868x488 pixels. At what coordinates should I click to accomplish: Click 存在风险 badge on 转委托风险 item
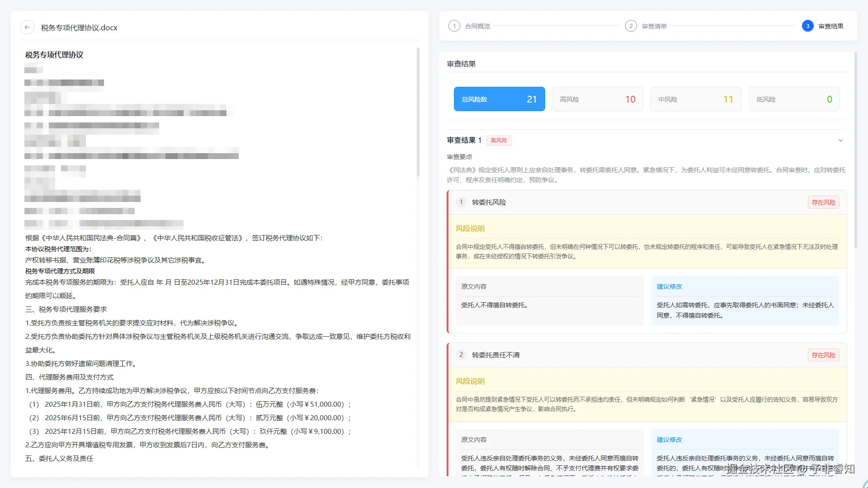pyautogui.click(x=823, y=202)
